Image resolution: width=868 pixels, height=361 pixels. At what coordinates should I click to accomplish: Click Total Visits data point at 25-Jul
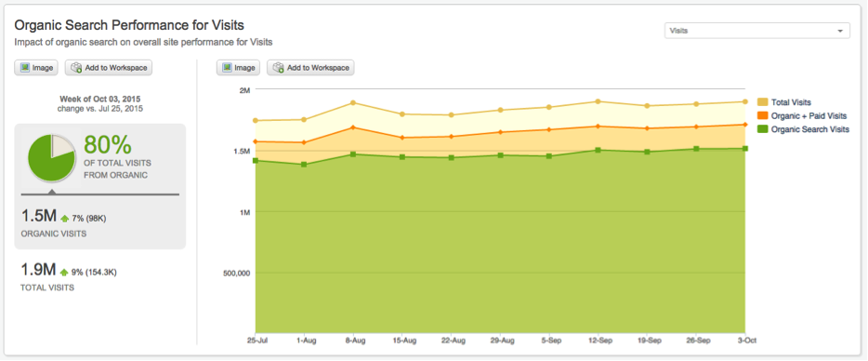[256, 120]
